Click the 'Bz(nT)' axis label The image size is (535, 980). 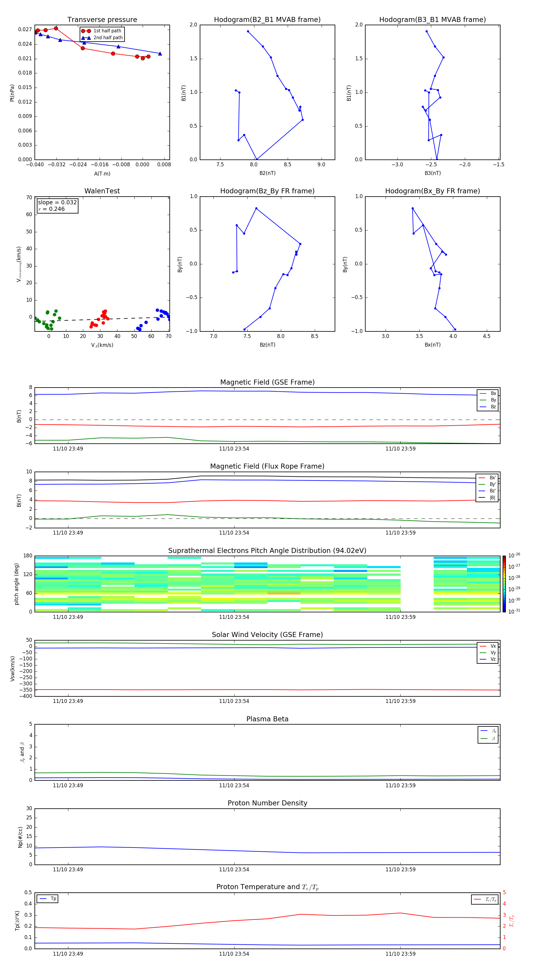point(267,345)
